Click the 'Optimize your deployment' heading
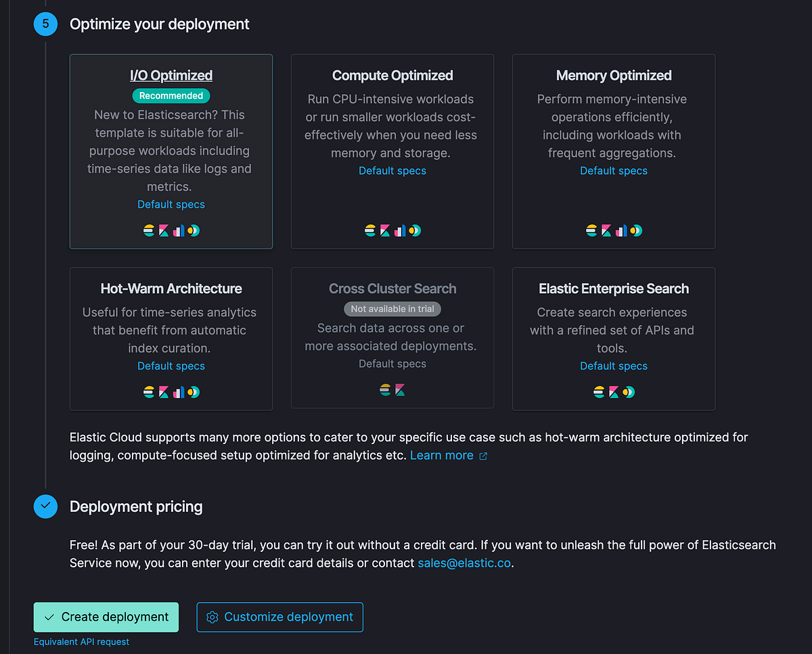This screenshot has width=812, height=654. [160, 24]
